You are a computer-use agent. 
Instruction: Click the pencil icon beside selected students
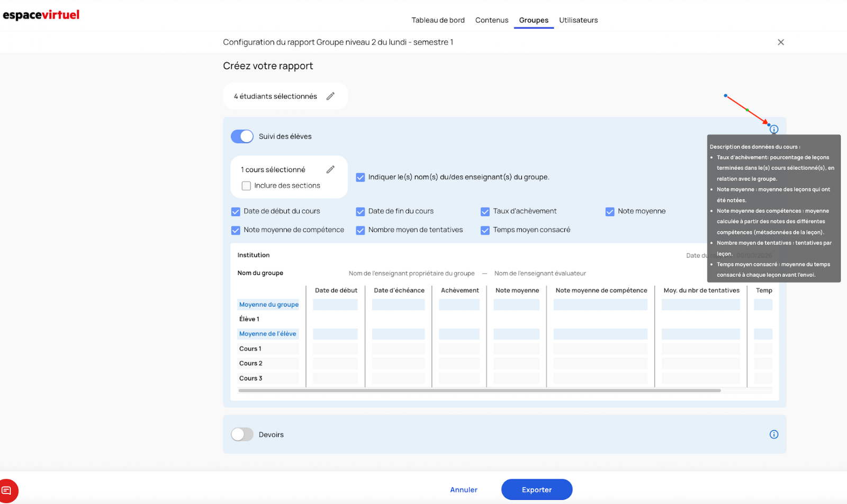330,96
